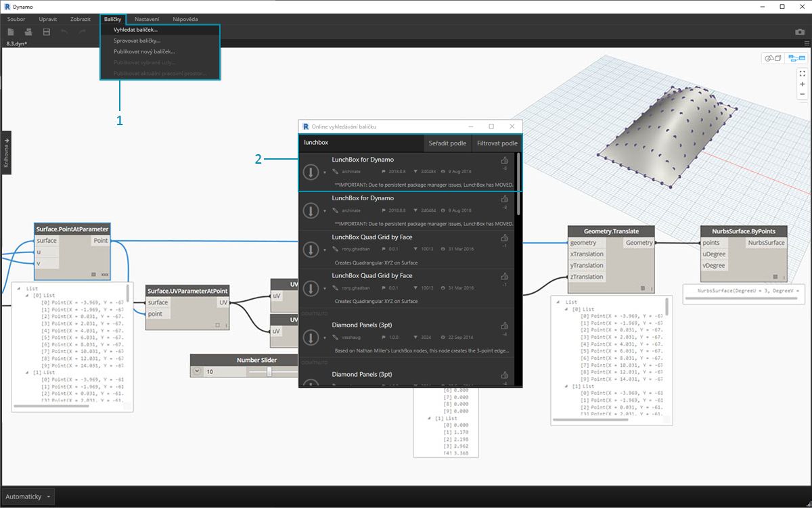The image size is (812, 508).
Task: Click zTranslation input port on Geometry.Translate
Action: 587,277
